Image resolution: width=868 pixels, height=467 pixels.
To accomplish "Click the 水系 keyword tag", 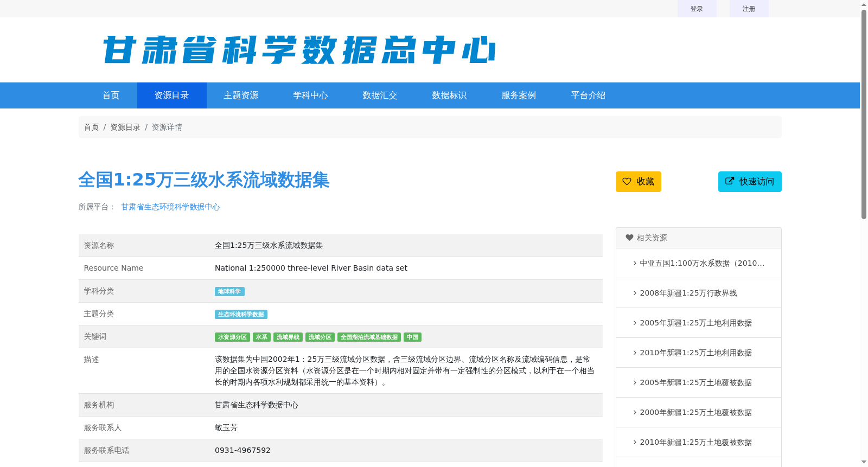I will pyautogui.click(x=261, y=337).
